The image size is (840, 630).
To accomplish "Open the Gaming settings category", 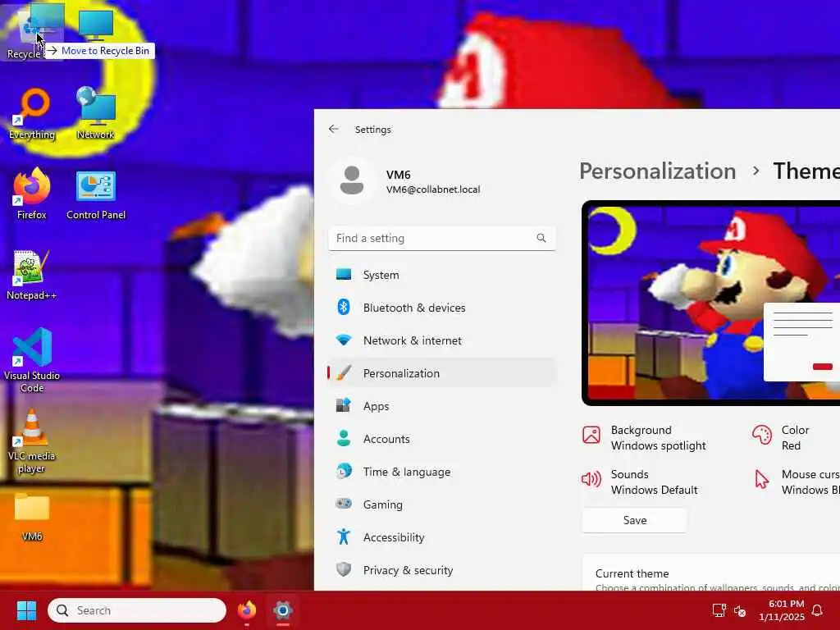I will pyautogui.click(x=442, y=504).
